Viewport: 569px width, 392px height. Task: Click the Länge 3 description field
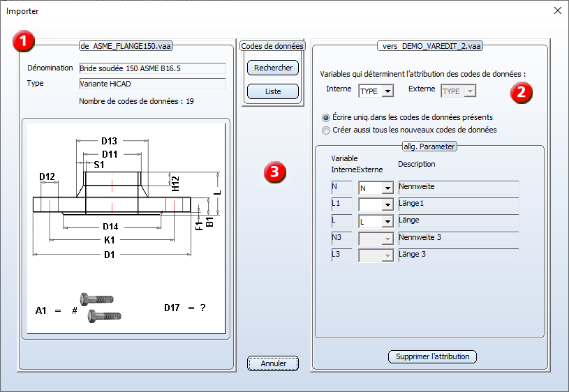[459, 255]
